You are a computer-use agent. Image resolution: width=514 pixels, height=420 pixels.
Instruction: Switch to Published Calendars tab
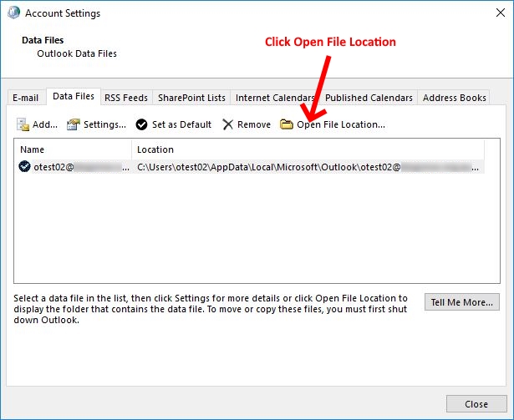tap(369, 98)
